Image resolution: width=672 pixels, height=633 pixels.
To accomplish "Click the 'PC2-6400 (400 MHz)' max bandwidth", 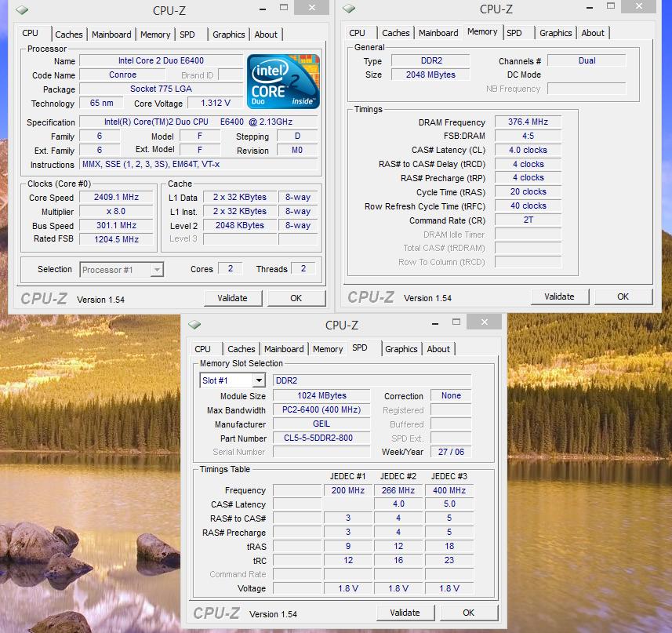I will 321,409.
